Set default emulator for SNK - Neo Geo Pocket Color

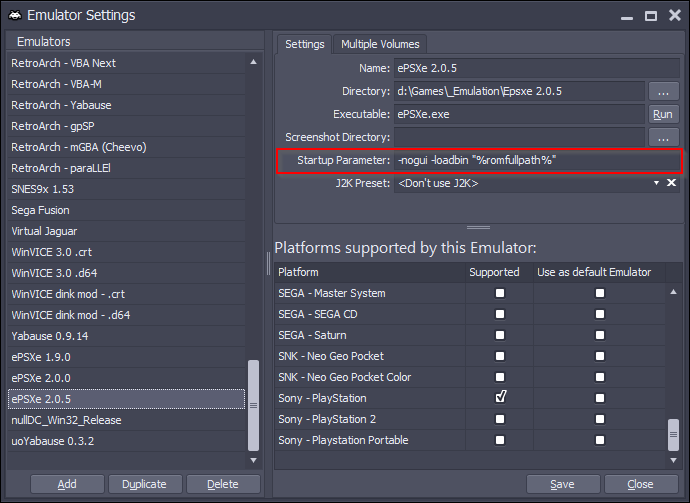coord(600,377)
